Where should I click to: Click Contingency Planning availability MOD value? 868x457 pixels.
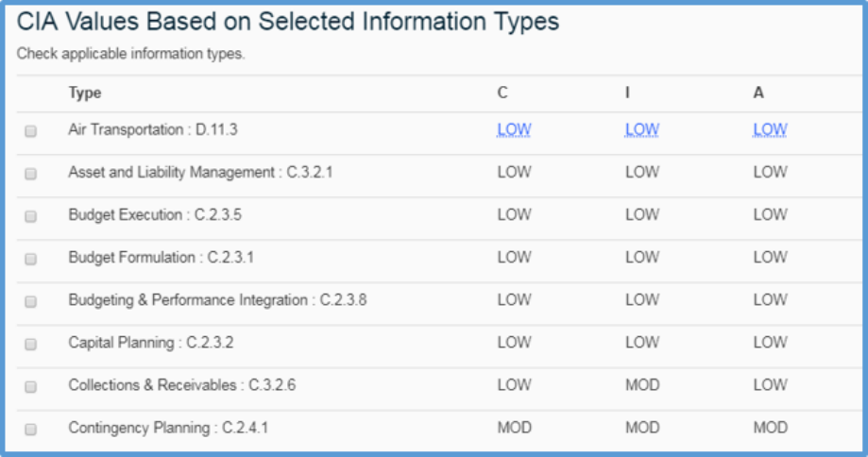tap(771, 428)
